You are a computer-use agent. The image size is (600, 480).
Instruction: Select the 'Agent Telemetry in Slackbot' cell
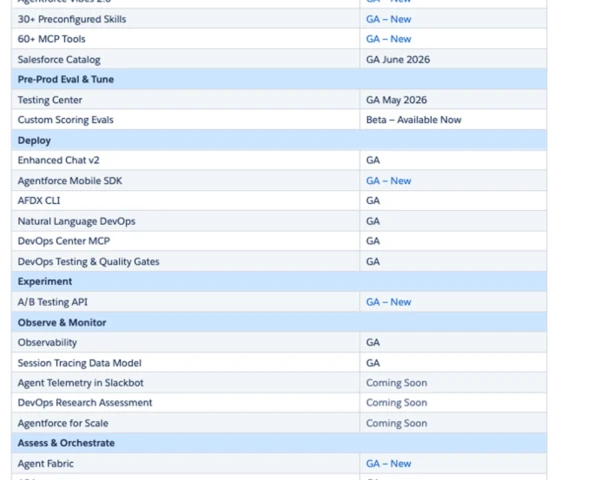pyautogui.click(x=186, y=383)
